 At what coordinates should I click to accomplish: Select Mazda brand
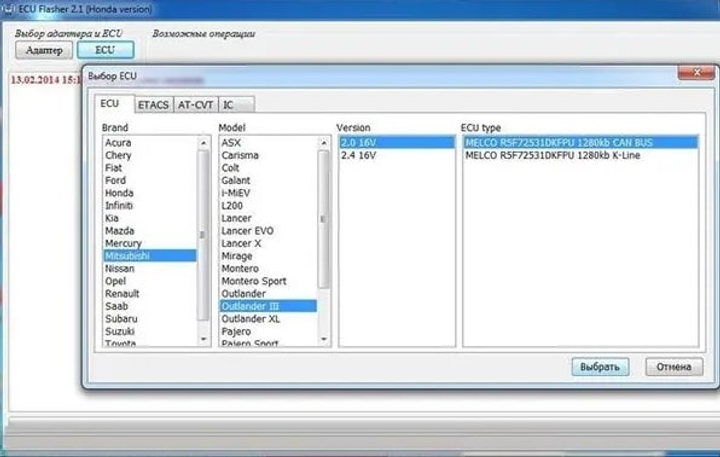(x=150, y=231)
